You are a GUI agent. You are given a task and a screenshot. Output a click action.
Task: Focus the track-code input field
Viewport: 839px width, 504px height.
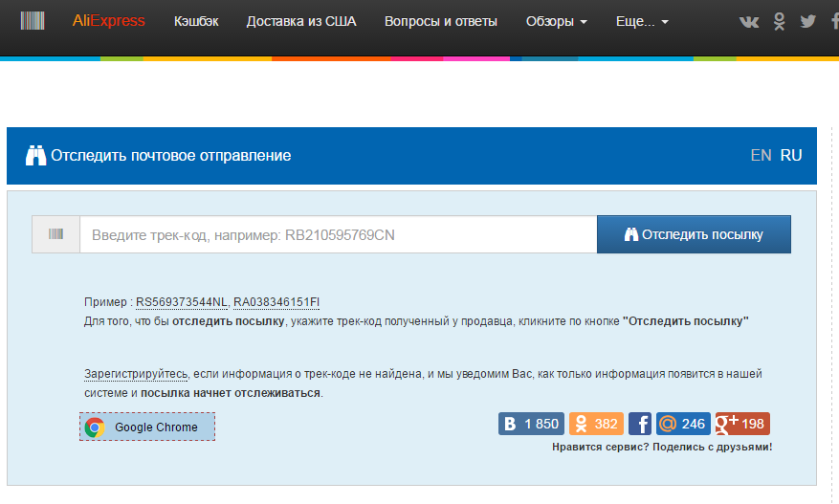coord(338,234)
